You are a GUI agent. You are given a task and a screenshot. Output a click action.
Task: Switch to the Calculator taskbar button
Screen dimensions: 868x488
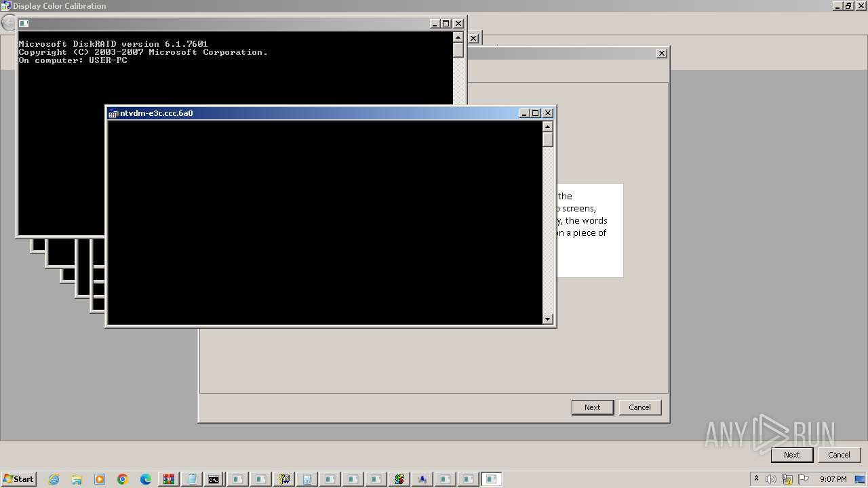(307, 479)
